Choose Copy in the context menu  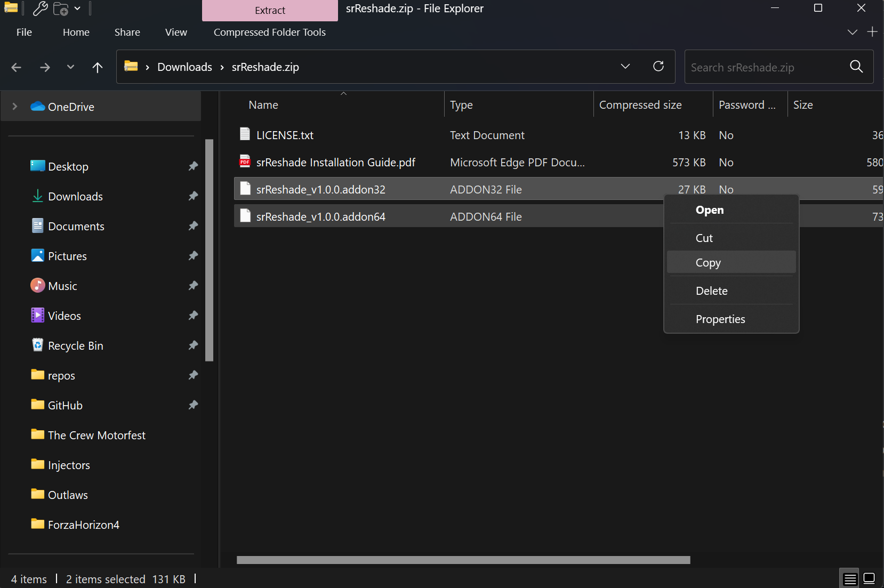tap(731, 262)
